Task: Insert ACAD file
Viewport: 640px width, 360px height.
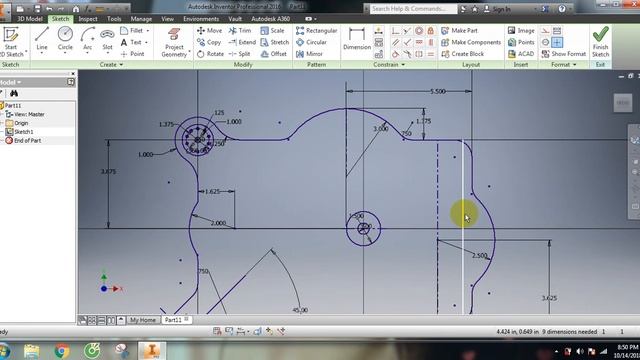Action: pyautogui.click(x=521, y=54)
